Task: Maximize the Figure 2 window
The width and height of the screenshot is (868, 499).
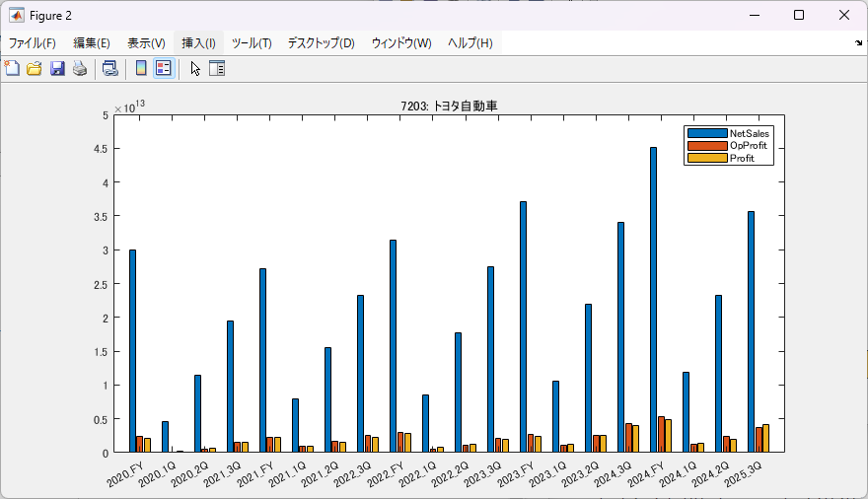Action: [799, 15]
